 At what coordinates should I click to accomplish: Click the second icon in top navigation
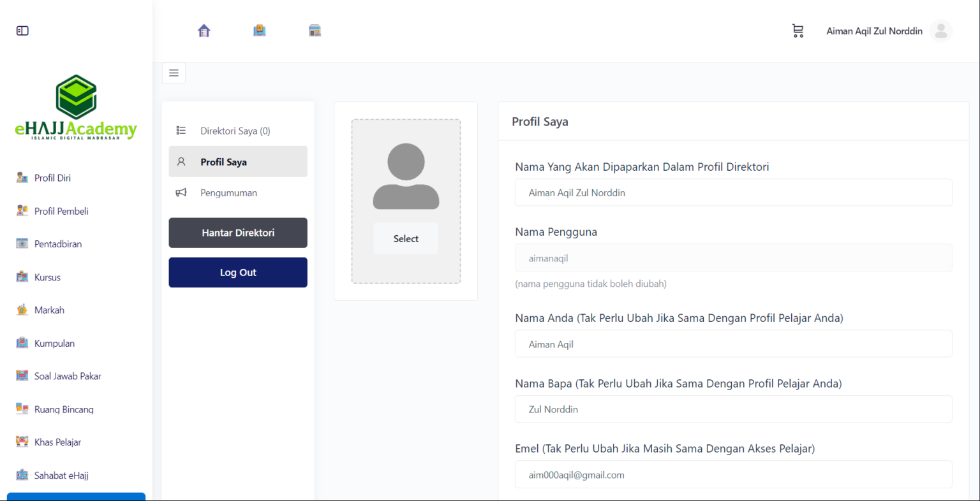pyautogui.click(x=259, y=31)
